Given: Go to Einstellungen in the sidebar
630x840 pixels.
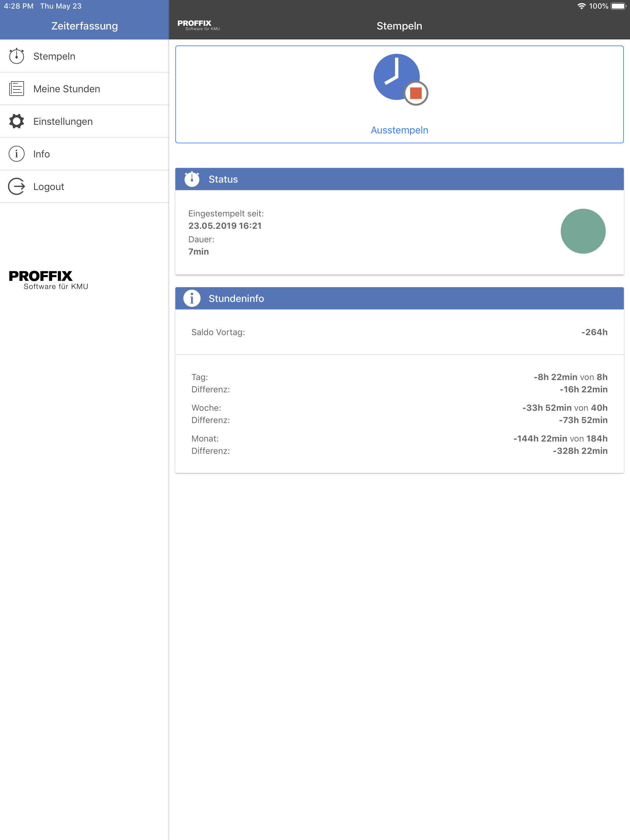Looking at the screenshot, I should (x=63, y=121).
